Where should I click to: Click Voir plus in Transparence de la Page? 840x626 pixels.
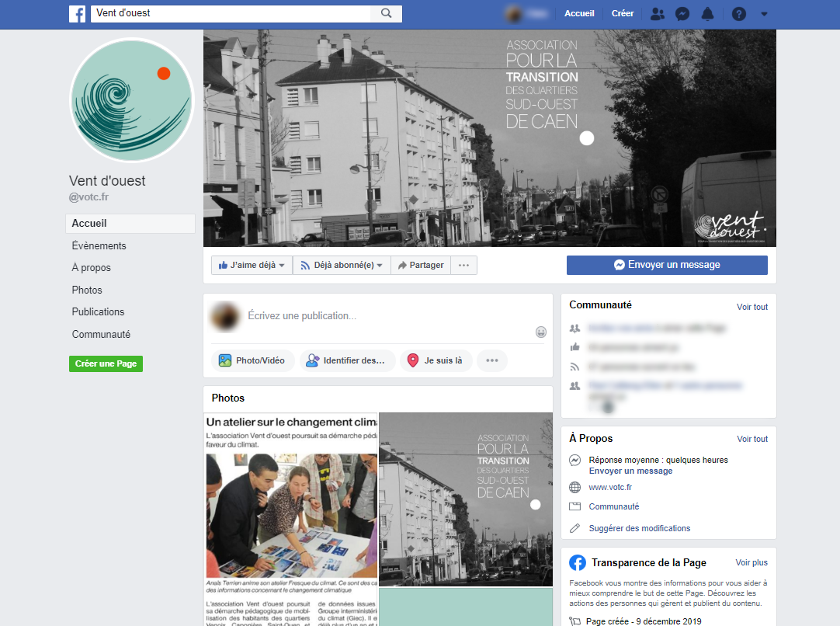tap(751, 562)
